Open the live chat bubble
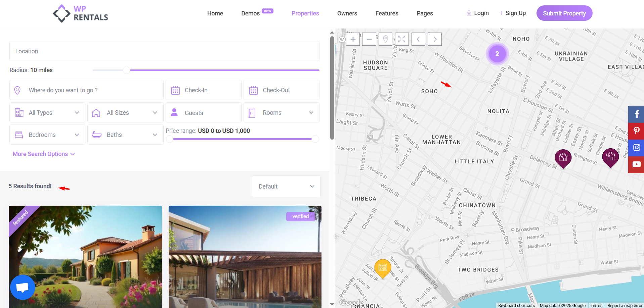Viewport: 644px width, 308px height. click(x=23, y=287)
